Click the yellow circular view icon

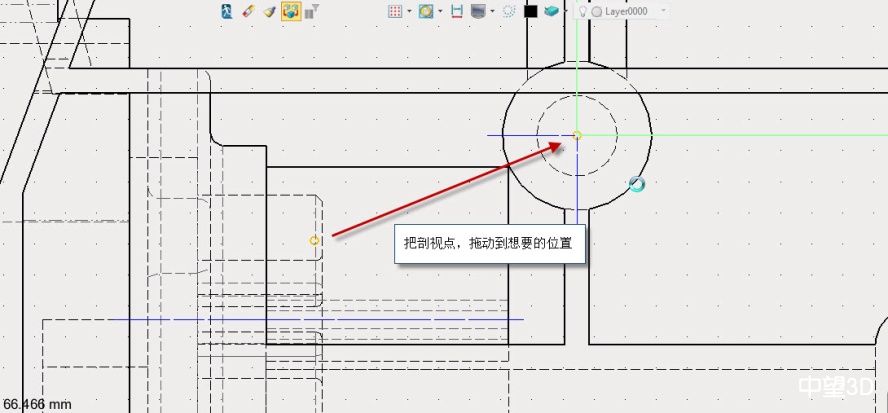[x=425, y=11]
